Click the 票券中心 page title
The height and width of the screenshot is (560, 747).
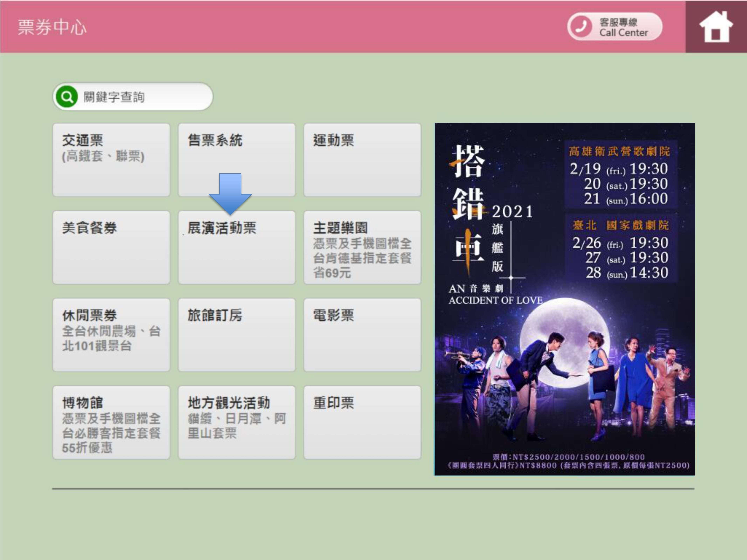click(52, 27)
